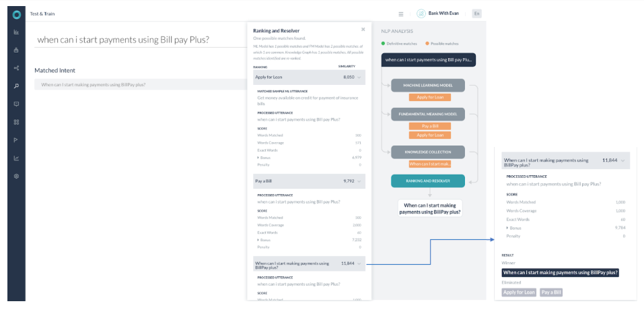This screenshot has height=314, width=644.
Task: Click the teal circle logo in the sidebar
Action: tap(16, 15)
